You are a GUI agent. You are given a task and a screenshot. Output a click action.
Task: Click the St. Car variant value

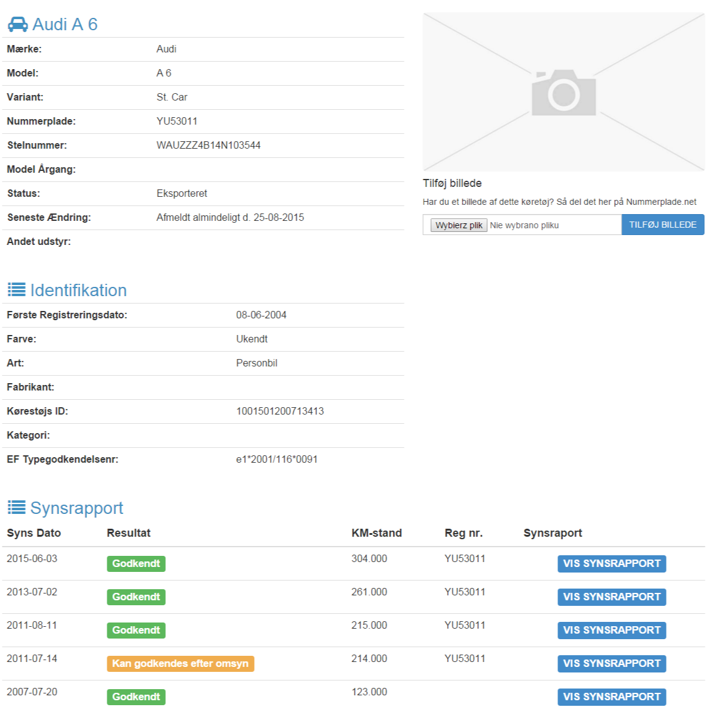(x=172, y=97)
